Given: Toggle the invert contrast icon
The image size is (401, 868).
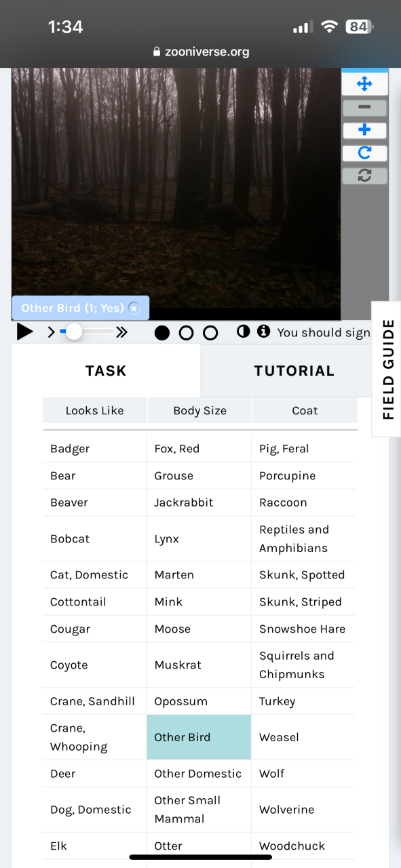Looking at the screenshot, I should tap(243, 332).
